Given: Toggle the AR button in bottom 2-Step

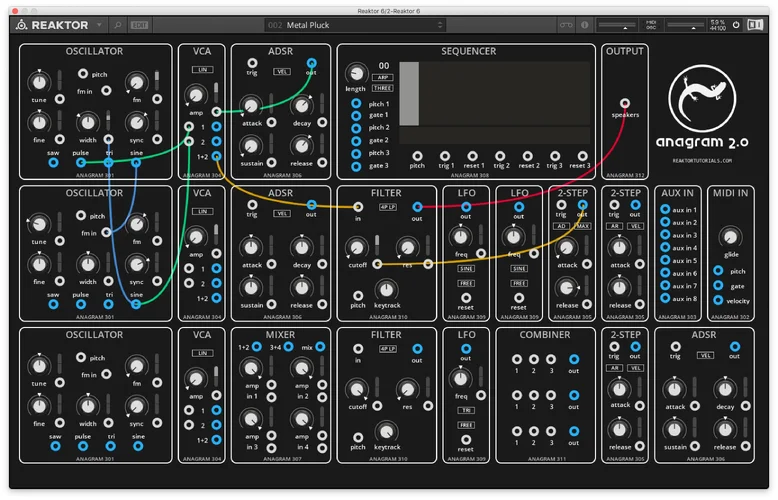Looking at the screenshot, I should coord(614,368).
